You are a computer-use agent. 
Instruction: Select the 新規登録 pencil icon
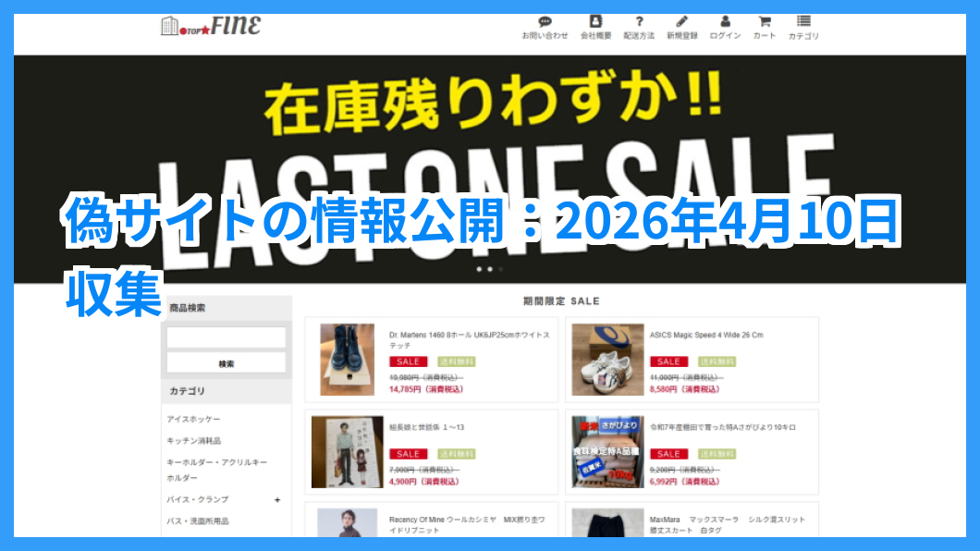tap(682, 22)
